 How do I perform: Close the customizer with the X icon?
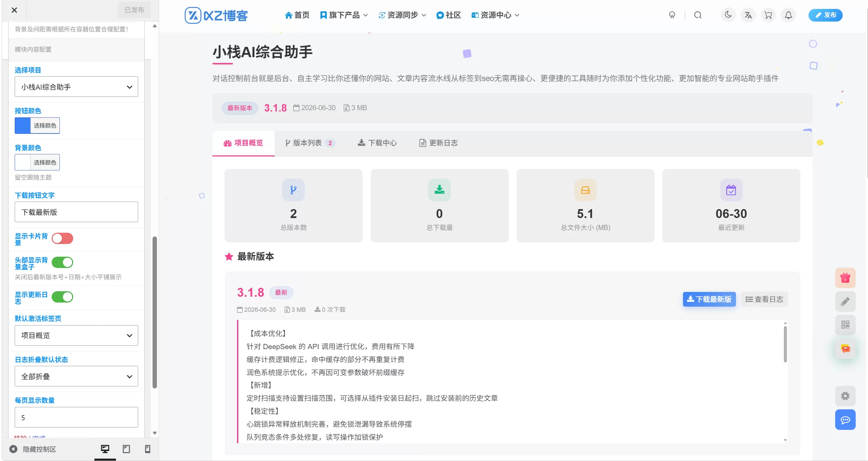pyautogui.click(x=14, y=10)
